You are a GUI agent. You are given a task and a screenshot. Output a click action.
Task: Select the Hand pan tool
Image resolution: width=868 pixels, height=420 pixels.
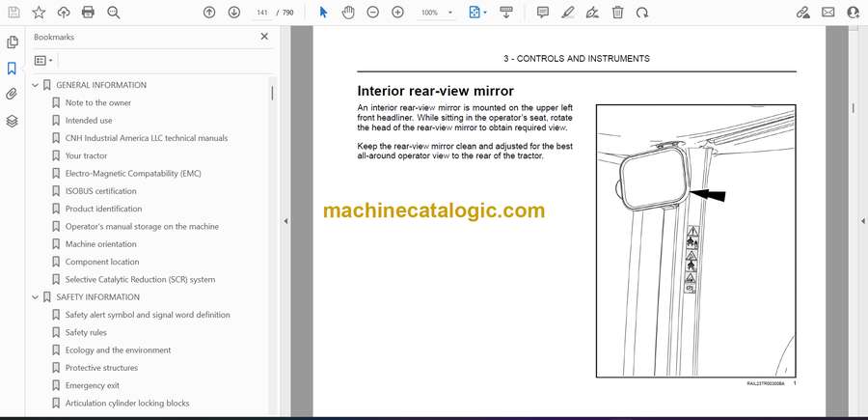(348, 13)
